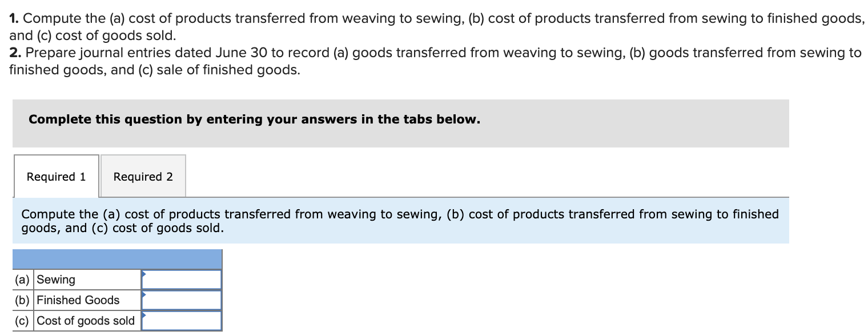The image size is (868, 335).
Task: Click the hint marker on the Finished Goods field
Action: click(144, 296)
